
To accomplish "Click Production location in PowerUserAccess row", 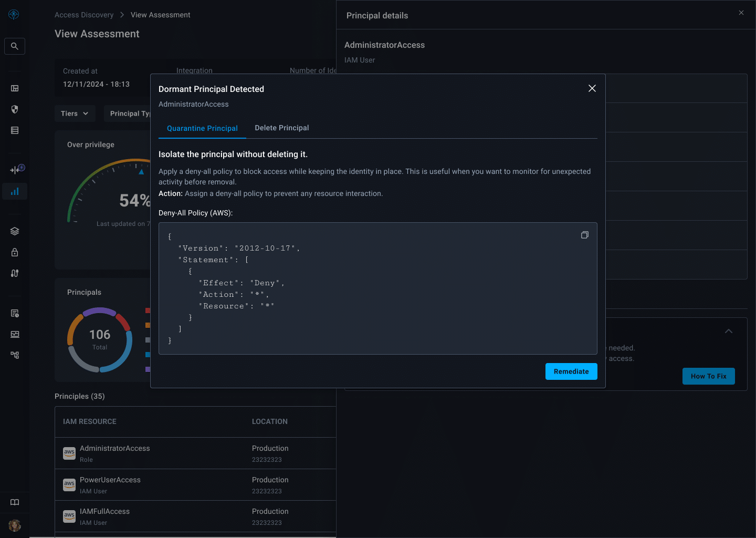I will (x=270, y=480).
